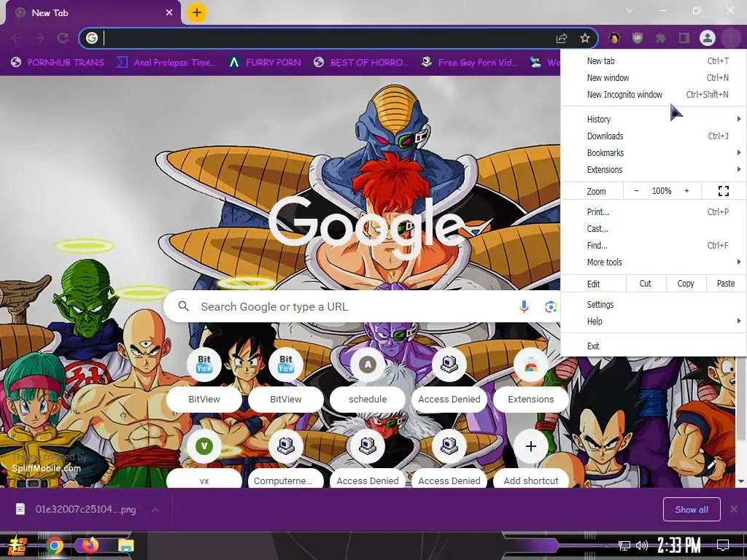Close the downloads bar with X

click(734, 510)
